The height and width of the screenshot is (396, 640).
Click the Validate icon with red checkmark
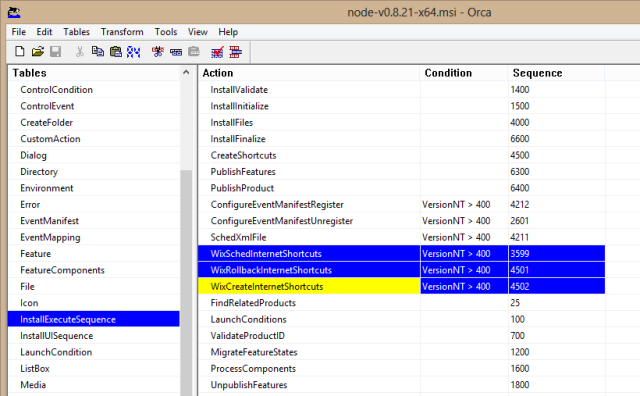pyautogui.click(x=217, y=52)
